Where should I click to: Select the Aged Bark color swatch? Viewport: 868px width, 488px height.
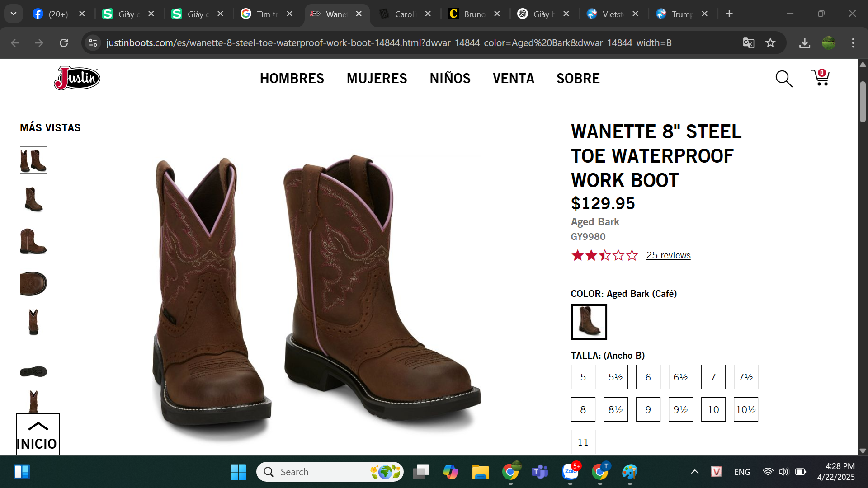[589, 322]
